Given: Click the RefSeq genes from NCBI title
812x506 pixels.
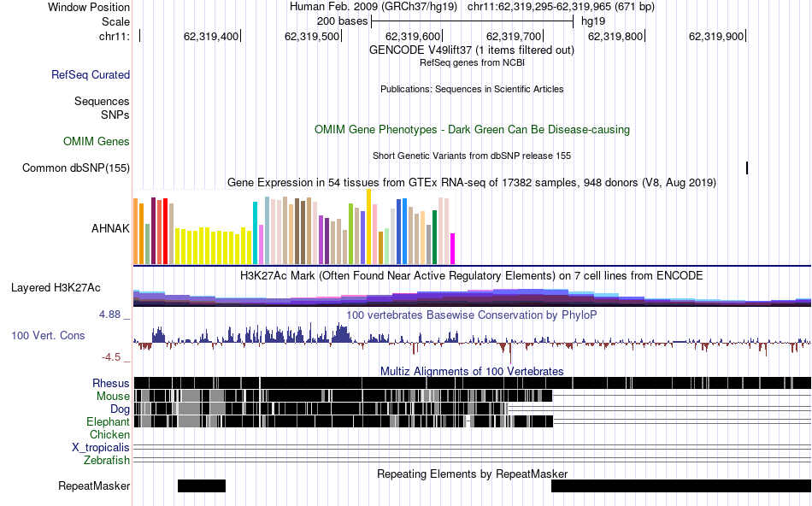Looking at the screenshot, I should [472, 62].
